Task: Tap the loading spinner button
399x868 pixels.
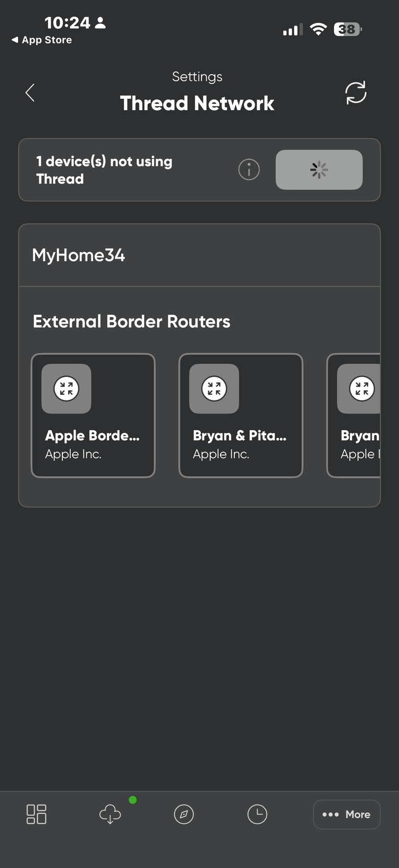Action: [x=319, y=170]
